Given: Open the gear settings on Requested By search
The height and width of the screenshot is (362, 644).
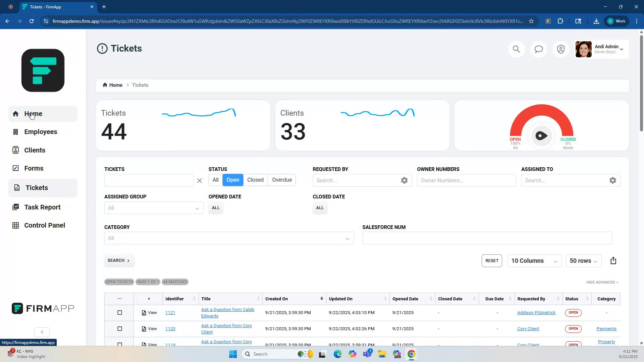Looking at the screenshot, I should click(x=404, y=180).
